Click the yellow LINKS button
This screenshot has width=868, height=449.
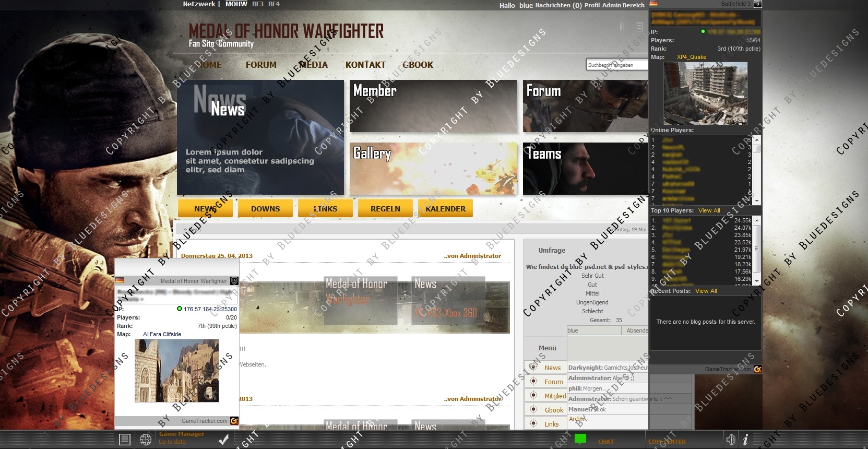(325, 208)
